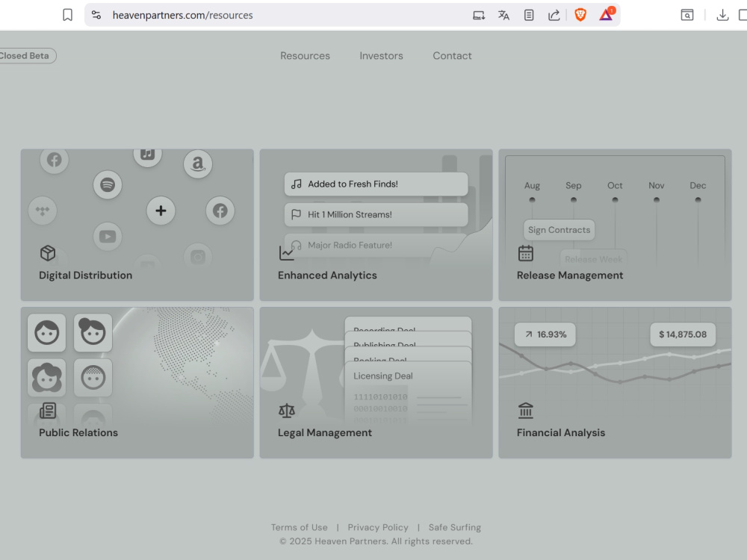Viewport: 747px width, 560px height.
Task: Open the translate page icon
Action: (x=503, y=15)
